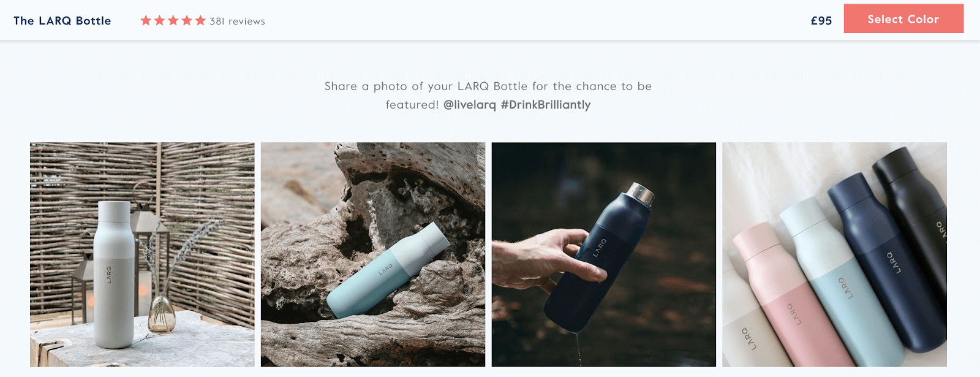
Task: Click the fourth rating star
Action: [187, 21]
